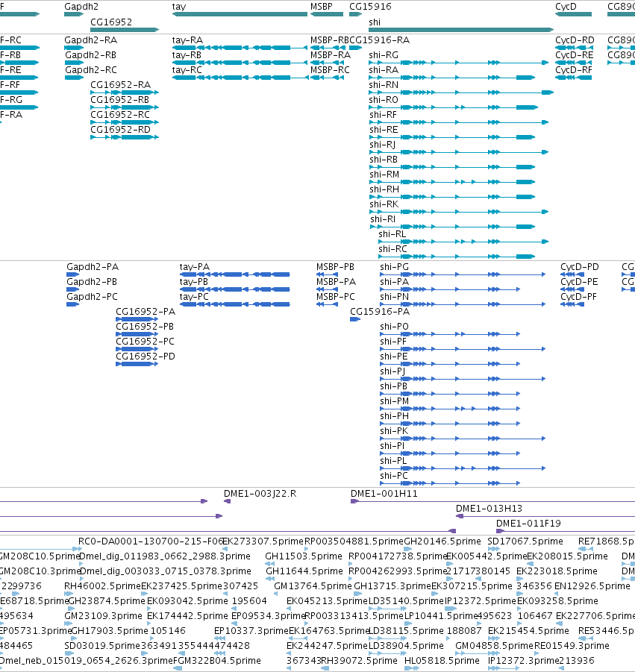Image resolution: width=635 pixels, height=672 pixels.
Task: Select the shi-RG transcript label
Action: click(x=384, y=55)
